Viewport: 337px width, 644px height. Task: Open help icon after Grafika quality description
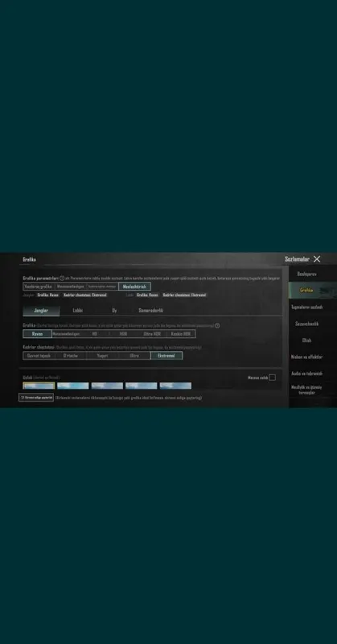coord(217,325)
